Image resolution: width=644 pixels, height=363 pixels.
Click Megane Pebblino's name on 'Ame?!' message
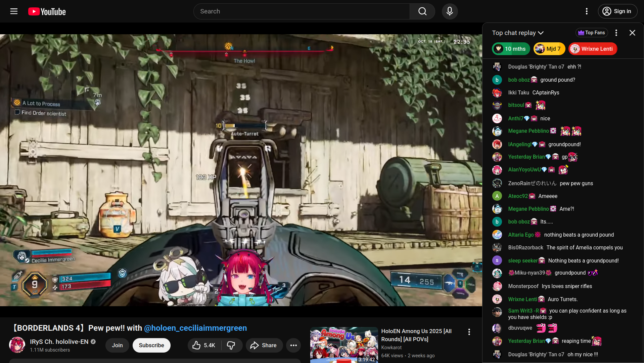tap(528, 209)
